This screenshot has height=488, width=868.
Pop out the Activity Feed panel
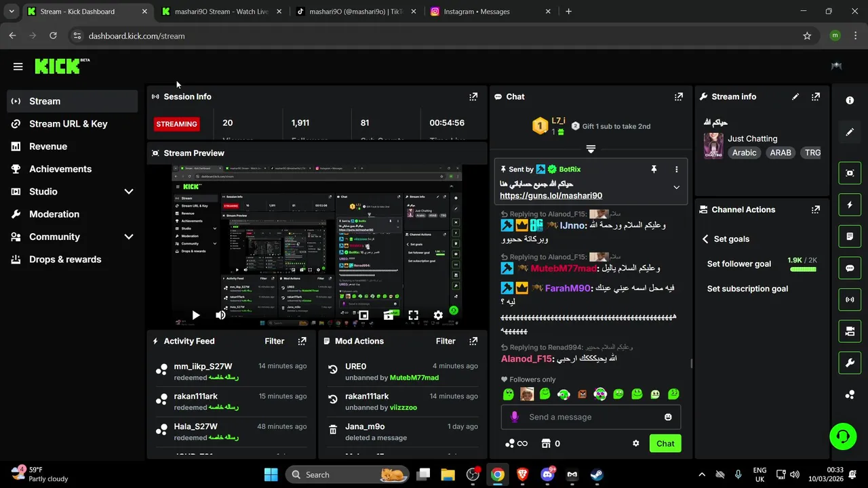302,341
